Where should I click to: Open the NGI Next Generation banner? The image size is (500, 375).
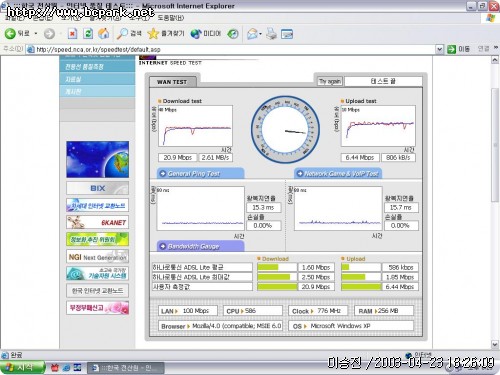[x=97, y=257]
